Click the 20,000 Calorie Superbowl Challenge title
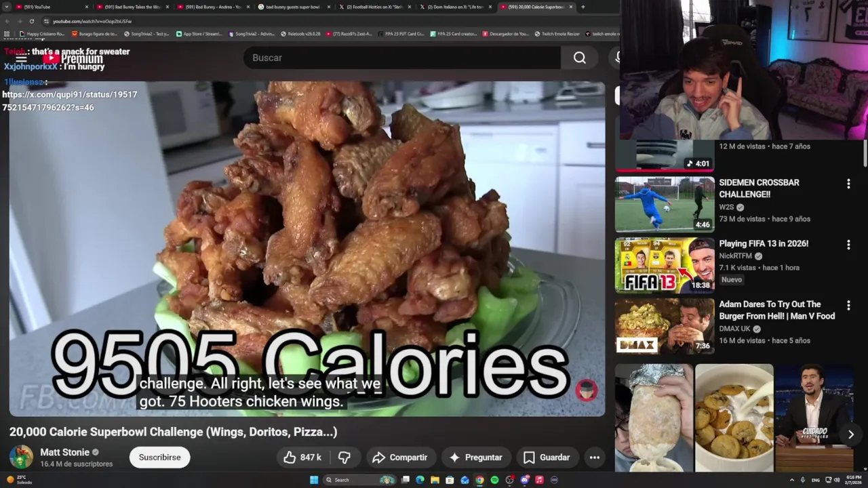 [x=173, y=432]
